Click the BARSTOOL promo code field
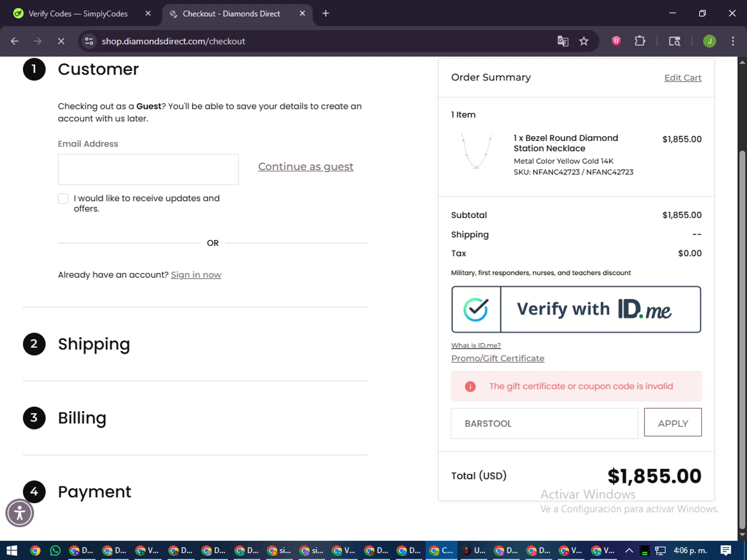Image resolution: width=747 pixels, height=560 pixels. [544, 424]
